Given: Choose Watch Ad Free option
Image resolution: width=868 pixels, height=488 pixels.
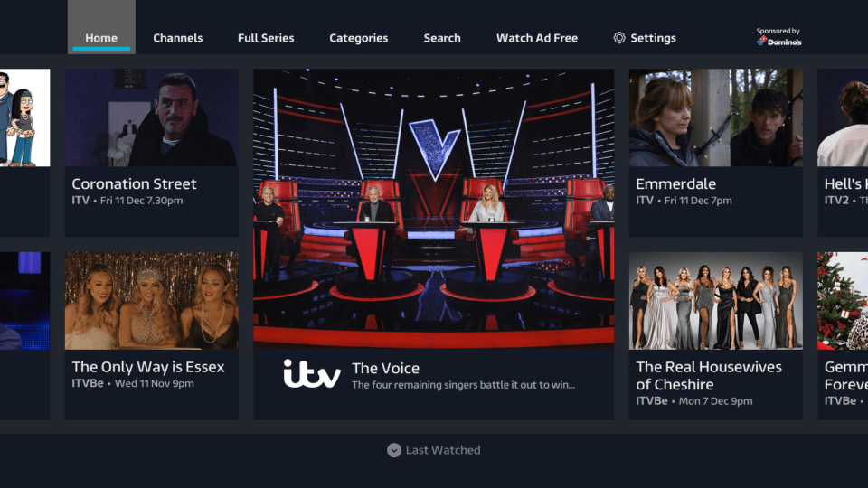Looking at the screenshot, I should pos(537,38).
